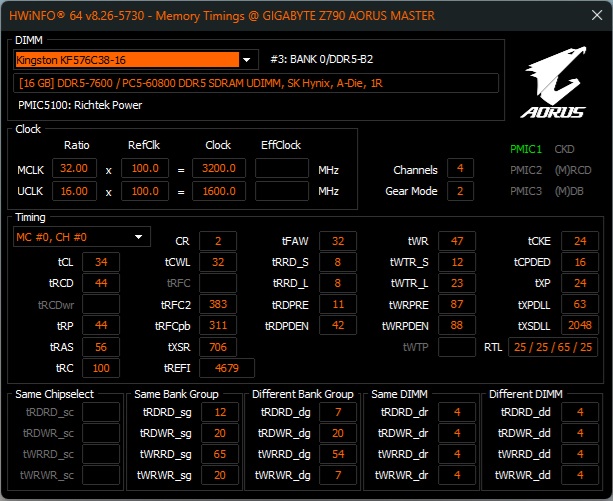613x501 pixels.
Task: Click the tRFCpb value 311
Action: click(218, 326)
